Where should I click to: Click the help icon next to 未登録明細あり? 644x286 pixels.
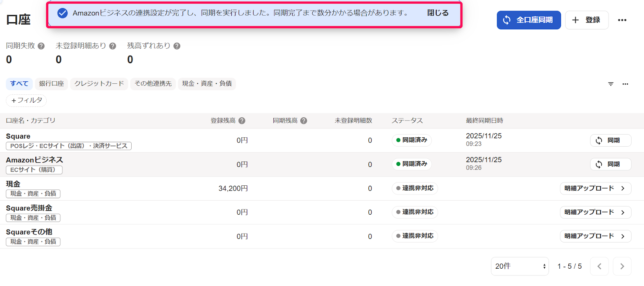pyautogui.click(x=113, y=46)
